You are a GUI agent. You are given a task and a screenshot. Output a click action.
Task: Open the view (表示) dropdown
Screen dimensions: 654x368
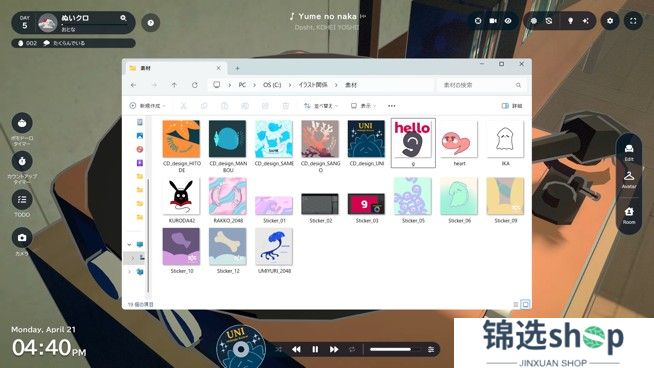point(363,106)
